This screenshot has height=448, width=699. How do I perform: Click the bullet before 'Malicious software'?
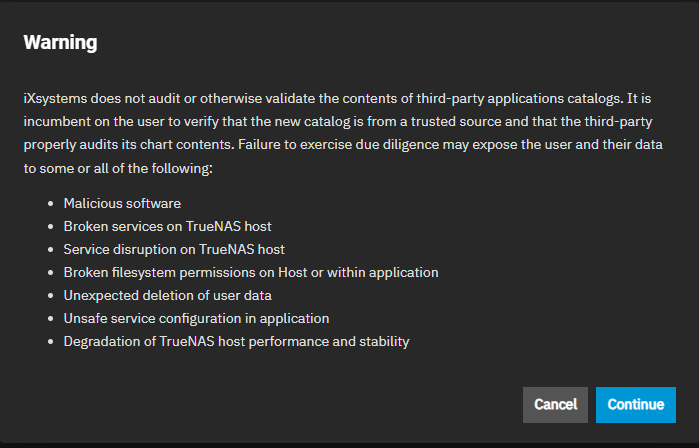pos(50,203)
